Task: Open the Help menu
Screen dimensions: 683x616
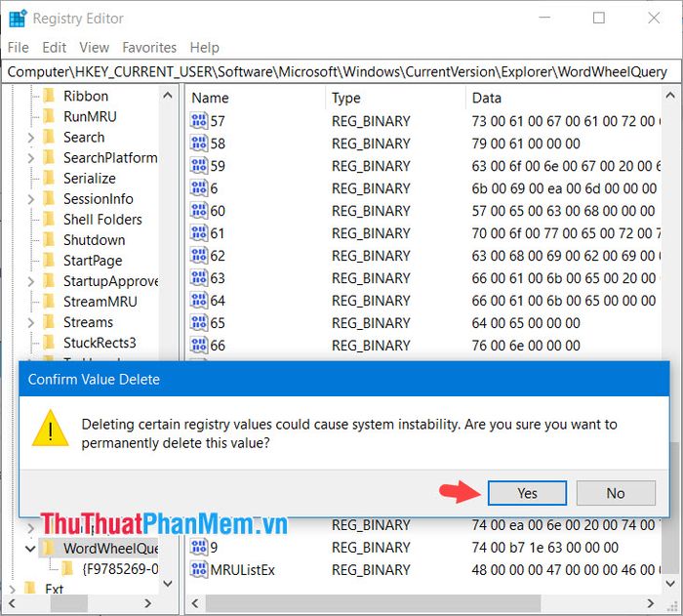Action: 204,47
